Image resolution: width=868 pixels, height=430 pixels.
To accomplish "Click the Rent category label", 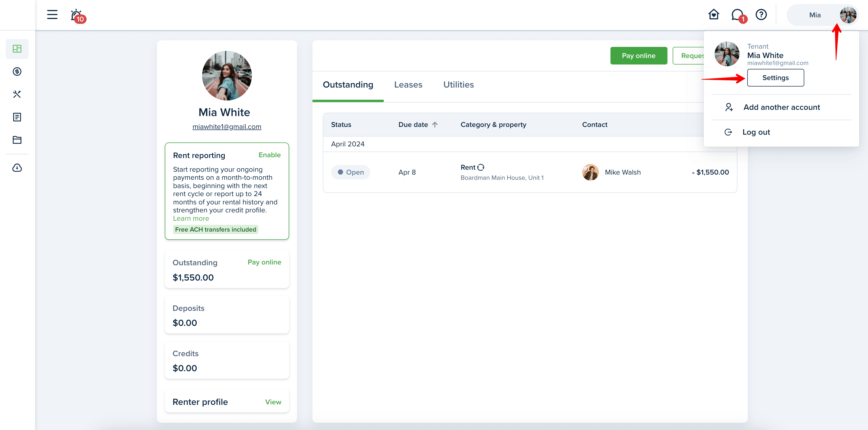I will pyautogui.click(x=468, y=168).
